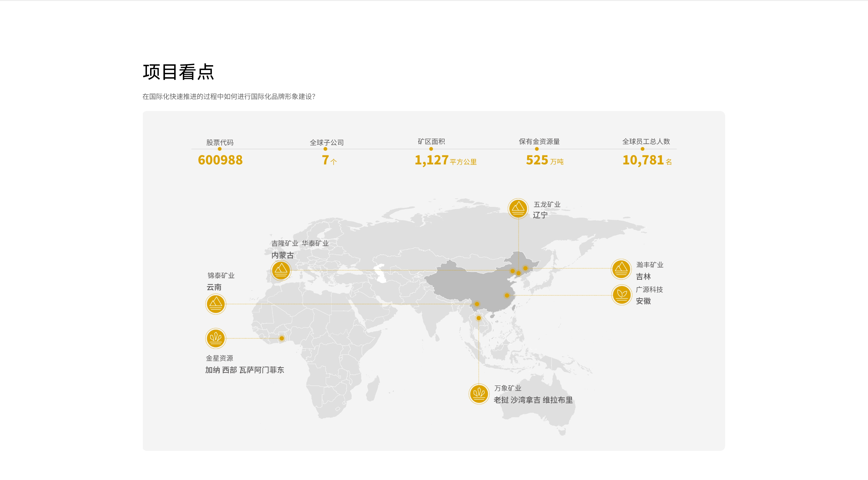The image size is (868, 480).
Task: Click the 瀚丰矿业 Jilin mountain icon
Action: pos(621,269)
